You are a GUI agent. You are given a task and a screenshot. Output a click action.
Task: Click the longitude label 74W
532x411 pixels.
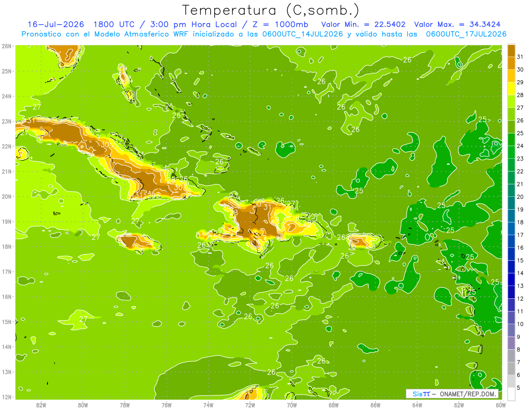click(x=208, y=405)
